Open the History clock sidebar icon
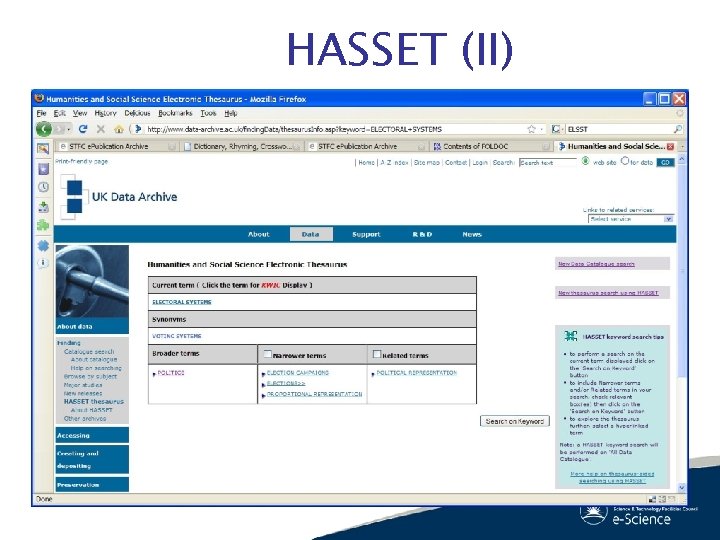Image resolution: width=720 pixels, height=540 pixels. pos(43,187)
